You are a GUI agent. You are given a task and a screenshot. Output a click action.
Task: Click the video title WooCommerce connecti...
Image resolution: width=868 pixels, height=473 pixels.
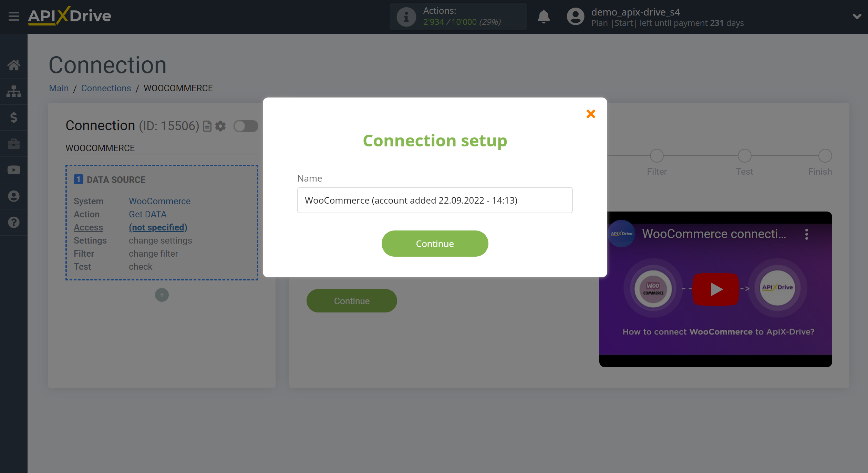click(714, 234)
